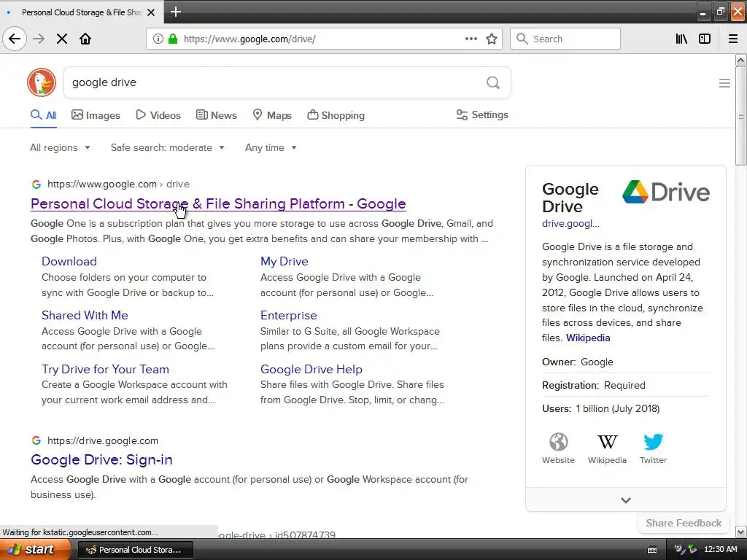The height and width of the screenshot is (560, 747).
Task: Open the Library icon in toolbar
Action: click(x=681, y=39)
